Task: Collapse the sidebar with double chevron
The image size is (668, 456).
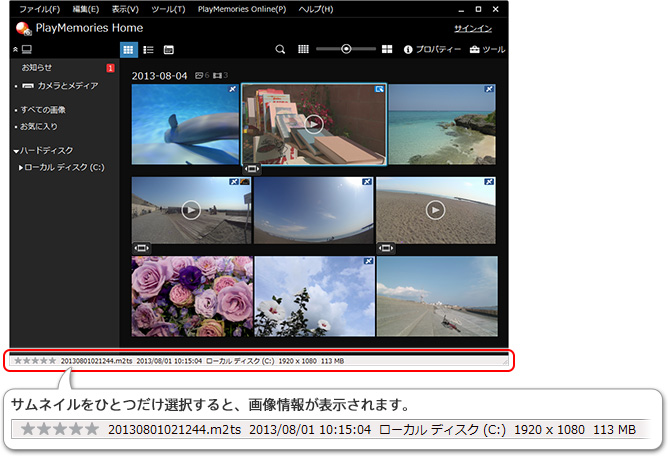Action: point(15,49)
